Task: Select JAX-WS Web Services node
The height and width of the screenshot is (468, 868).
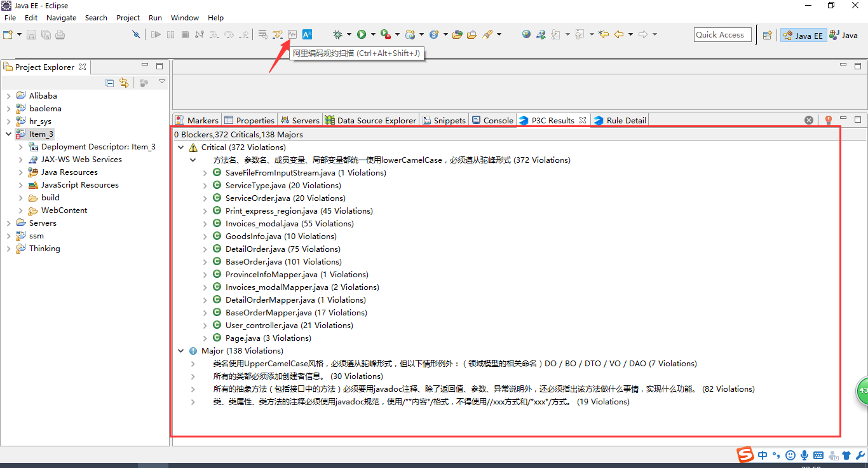Action: point(81,160)
